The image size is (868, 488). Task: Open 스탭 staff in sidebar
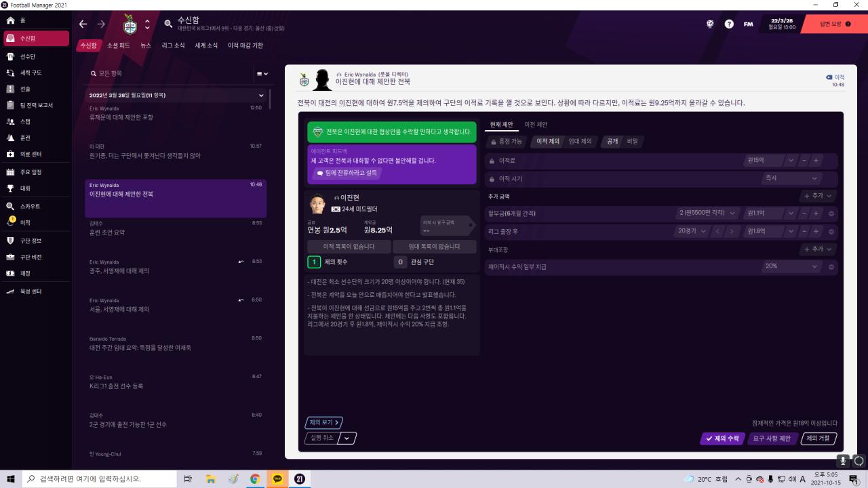pyautogui.click(x=35, y=121)
